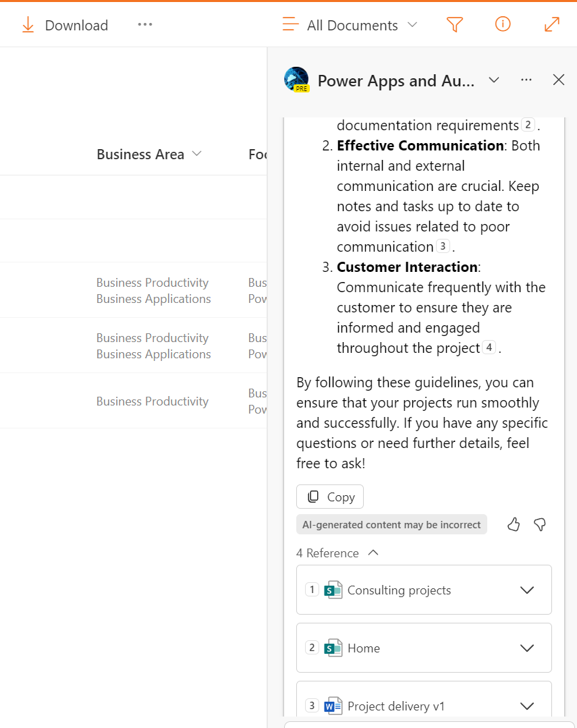This screenshot has width=577, height=728.
Task: Click the thumbs up feedback icon
Action: (514, 524)
